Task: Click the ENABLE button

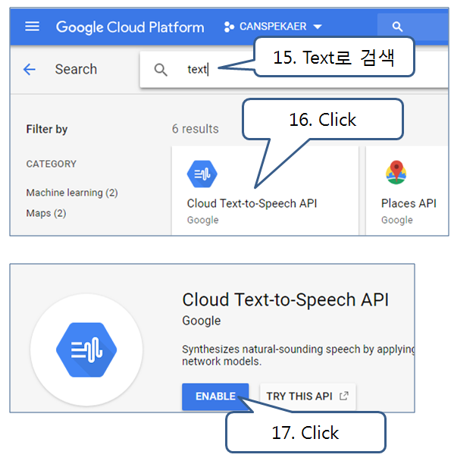Action: pos(215,397)
